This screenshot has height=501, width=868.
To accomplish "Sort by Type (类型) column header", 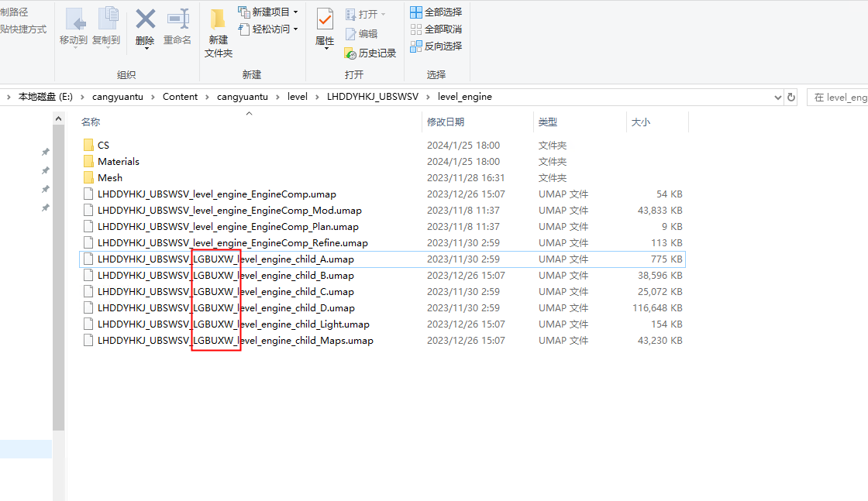I will (547, 122).
